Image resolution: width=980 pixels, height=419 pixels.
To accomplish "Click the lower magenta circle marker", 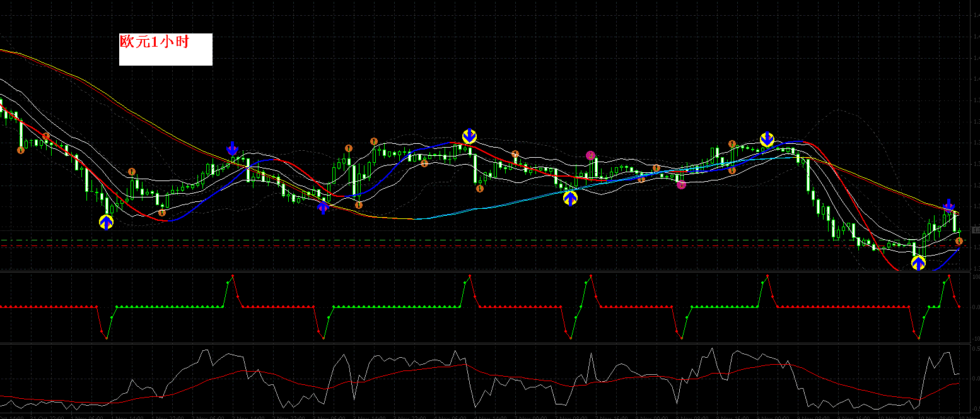I will (681, 186).
